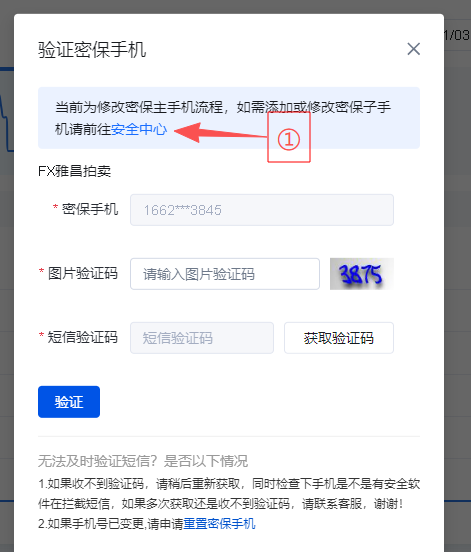Focus the 短信验证码 input field
The width and height of the screenshot is (471, 552).
pyautogui.click(x=202, y=338)
